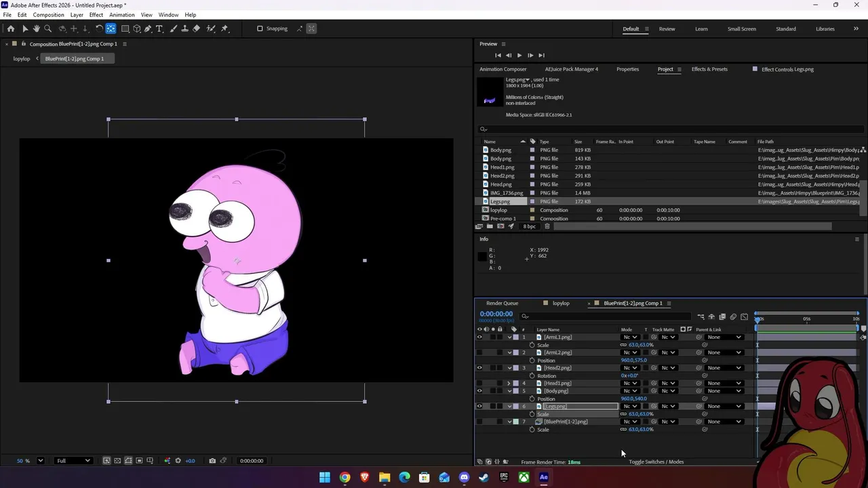Open the composition mini-flowchart icon in timeline
The image size is (868, 488).
tap(701, 317)
